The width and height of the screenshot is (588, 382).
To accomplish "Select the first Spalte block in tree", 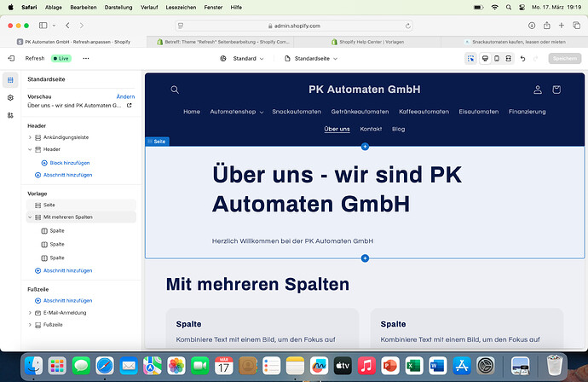I will click(x=57, y=231).
